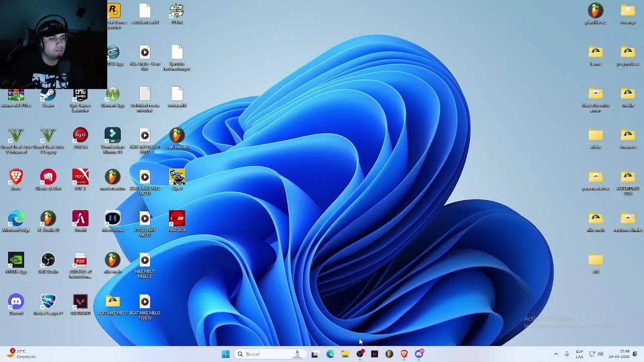
Task: Select the Wondershare Filmora 14 icon
Action: point(113,141)
